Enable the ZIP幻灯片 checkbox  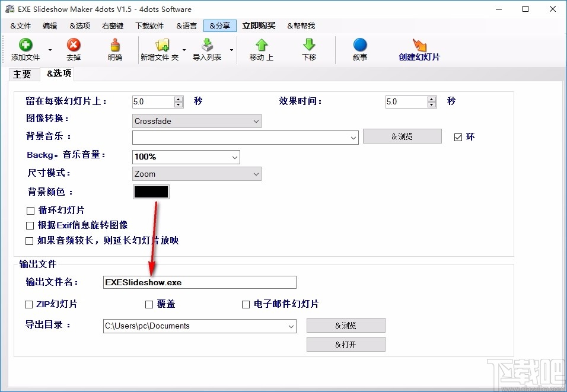(28, 304)
